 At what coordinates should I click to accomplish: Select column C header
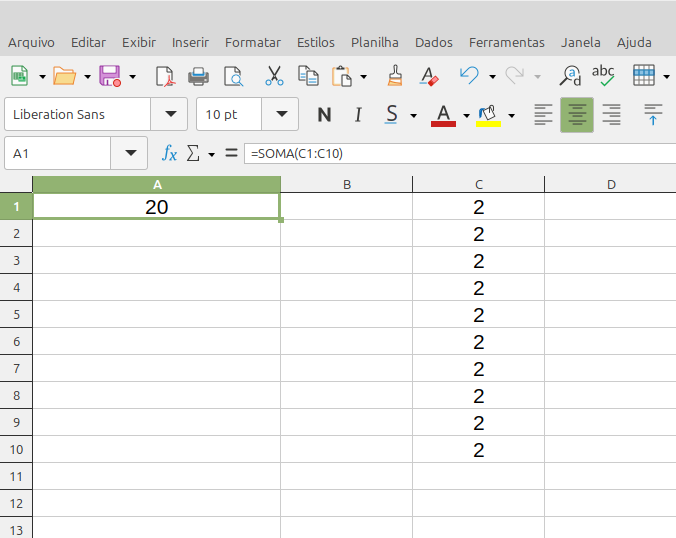(x=479, y=184)
